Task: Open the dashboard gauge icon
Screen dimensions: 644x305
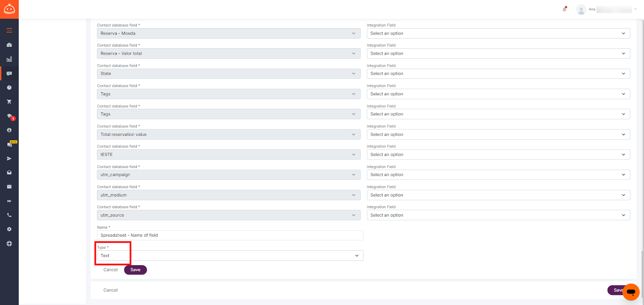Action: tap(9, 45)
